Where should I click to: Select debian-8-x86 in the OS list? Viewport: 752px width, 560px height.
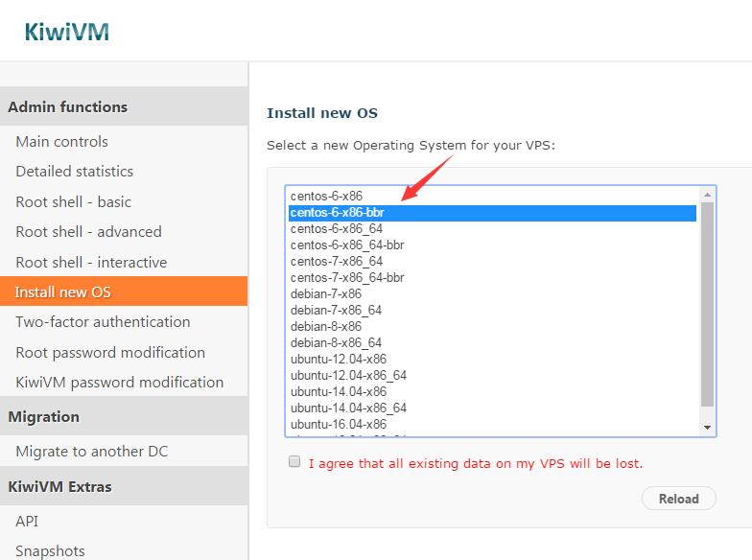493,327
